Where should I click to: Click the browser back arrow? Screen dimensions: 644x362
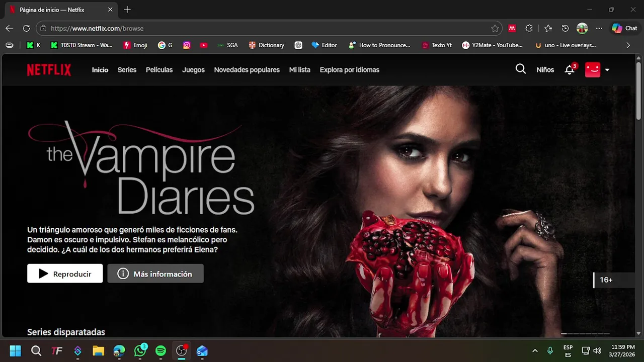coord(10,28)
